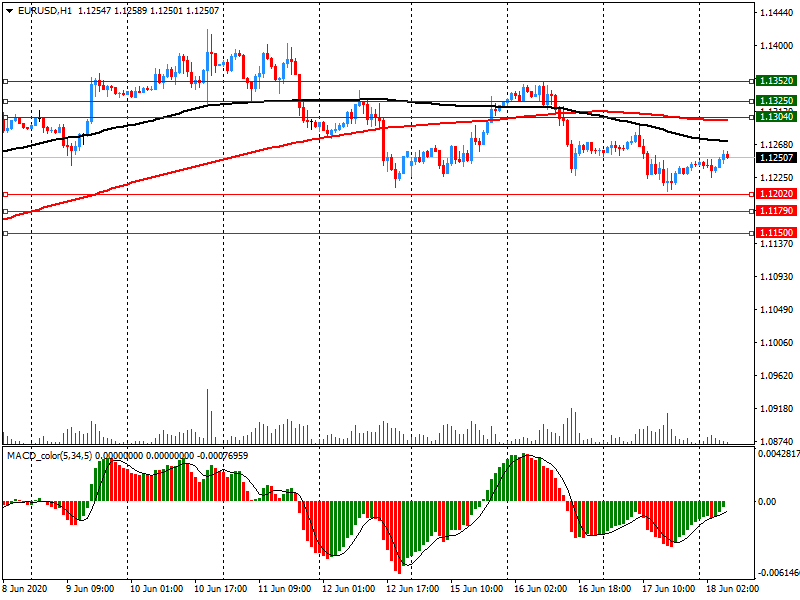800x600 pixels.
Task: Select the 1.13520 price level label
Action: pyautogui.click(x=775, y=81)
